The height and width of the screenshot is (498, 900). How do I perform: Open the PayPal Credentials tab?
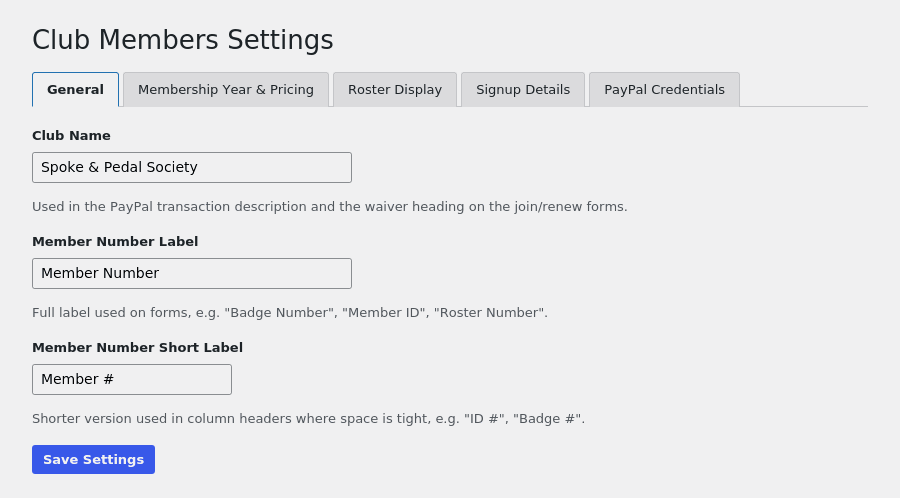click(664, 90)
